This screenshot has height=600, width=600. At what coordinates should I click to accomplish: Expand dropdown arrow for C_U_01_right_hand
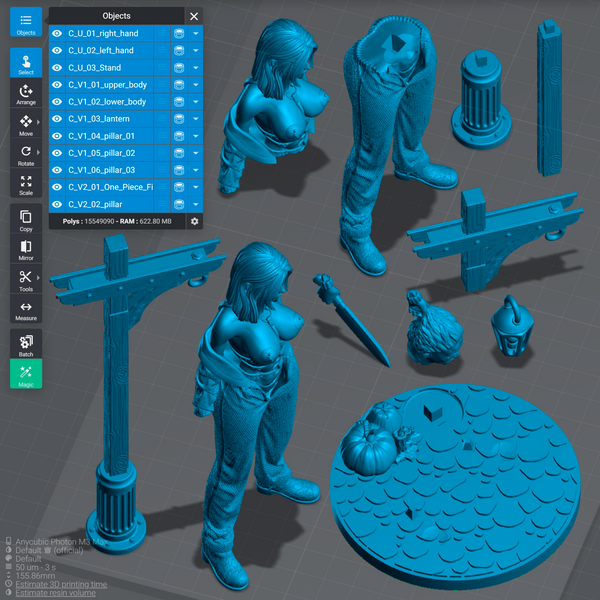pos(196,33)
